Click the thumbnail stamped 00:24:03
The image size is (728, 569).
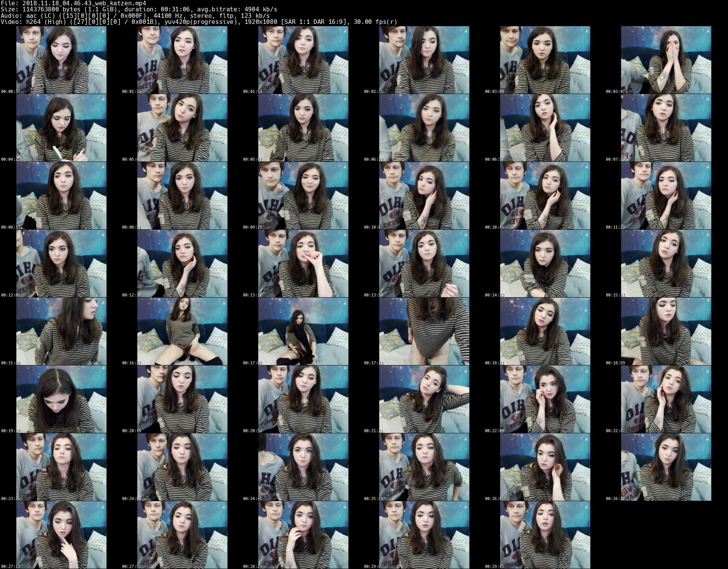[x=182, y=467]
